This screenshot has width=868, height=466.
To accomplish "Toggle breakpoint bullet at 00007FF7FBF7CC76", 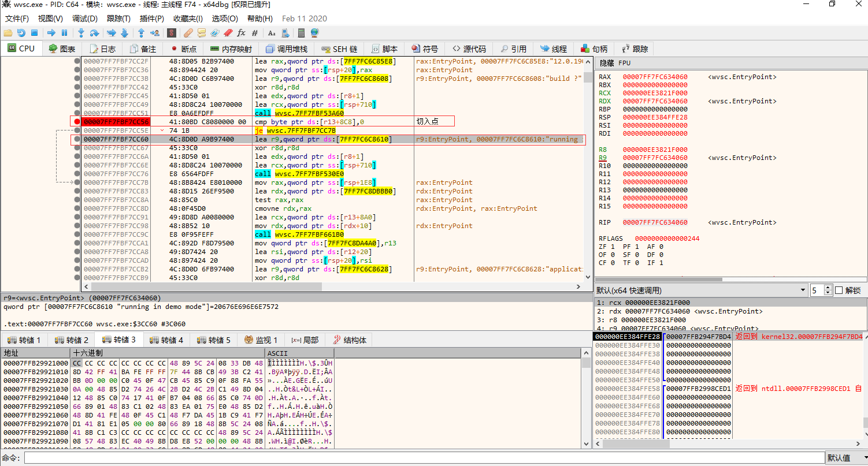I will (77, 174).
